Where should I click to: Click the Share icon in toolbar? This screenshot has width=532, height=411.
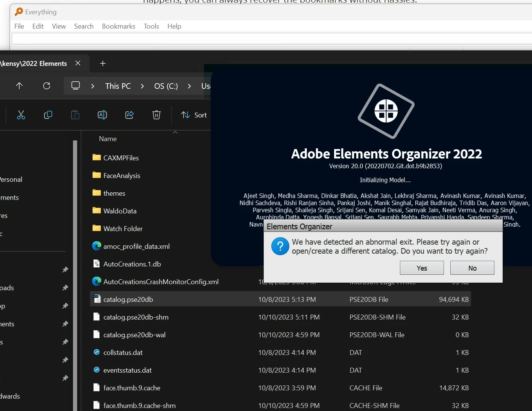[x=129, y=115]
